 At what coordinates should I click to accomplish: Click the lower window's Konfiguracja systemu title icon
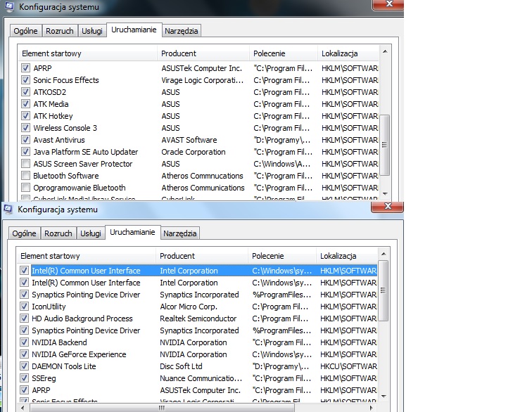pyautogui.click(x=8, y=210)
